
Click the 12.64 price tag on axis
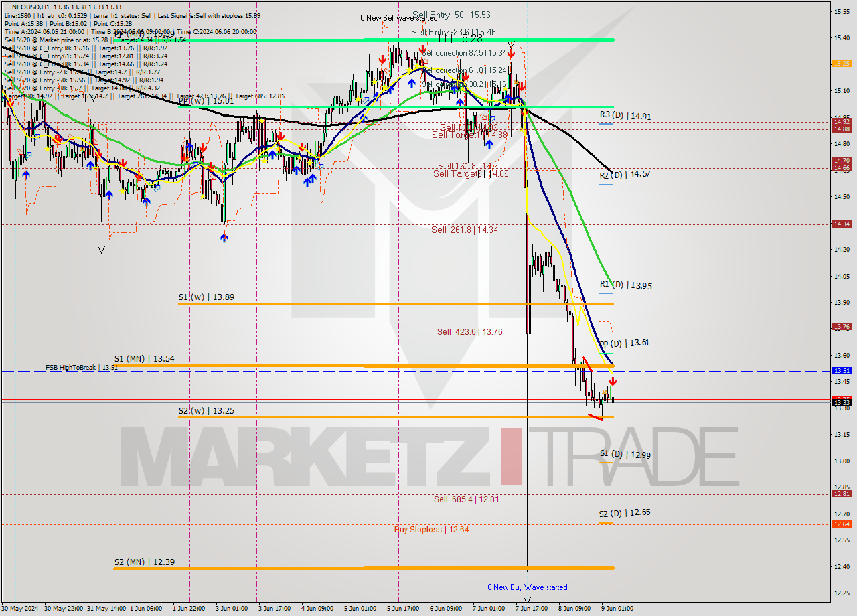tap(842, 524)
